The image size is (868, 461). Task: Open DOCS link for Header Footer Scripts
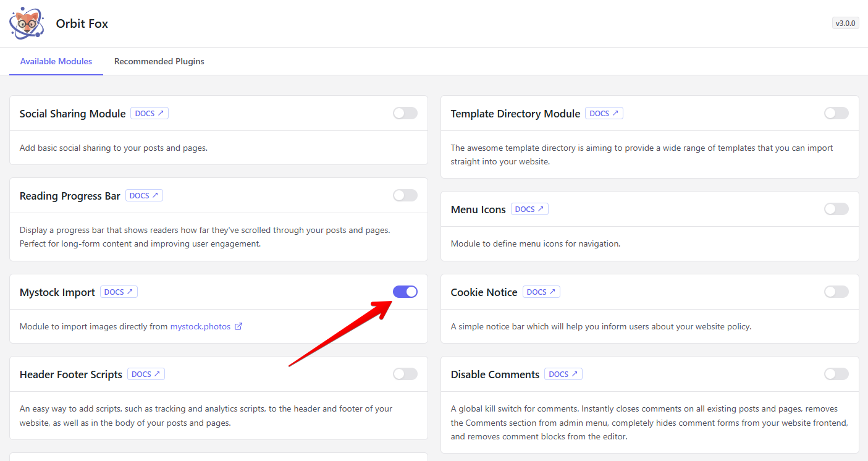click(146, 374)
